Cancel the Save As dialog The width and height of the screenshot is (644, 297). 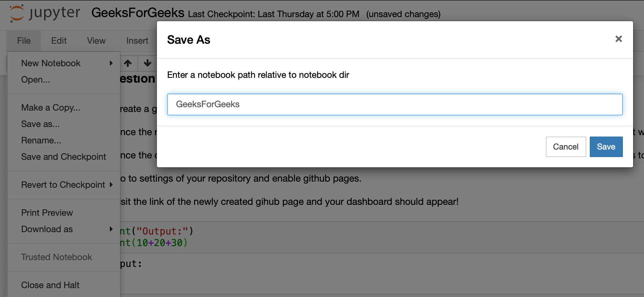point(566,147)
